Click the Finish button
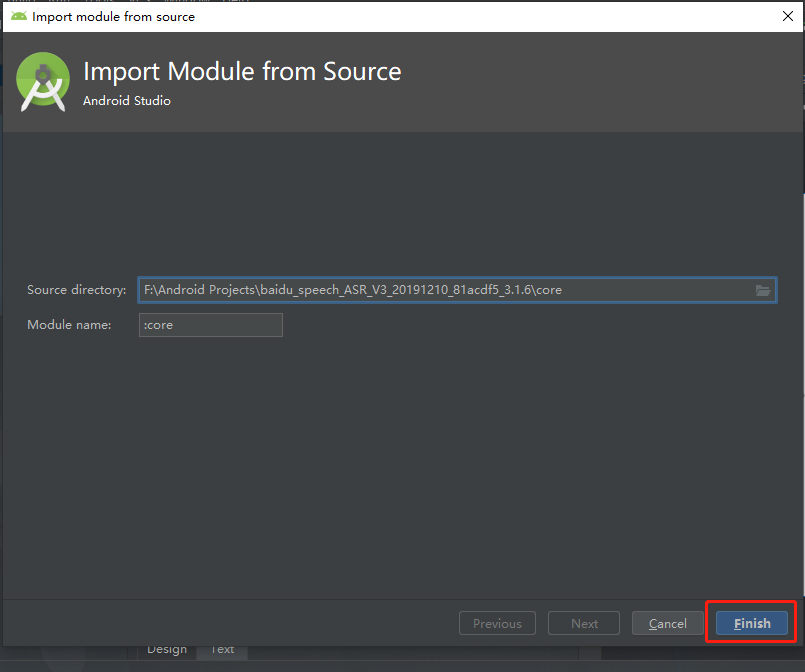Screen dimensions: 805x672 click(752, 623)
